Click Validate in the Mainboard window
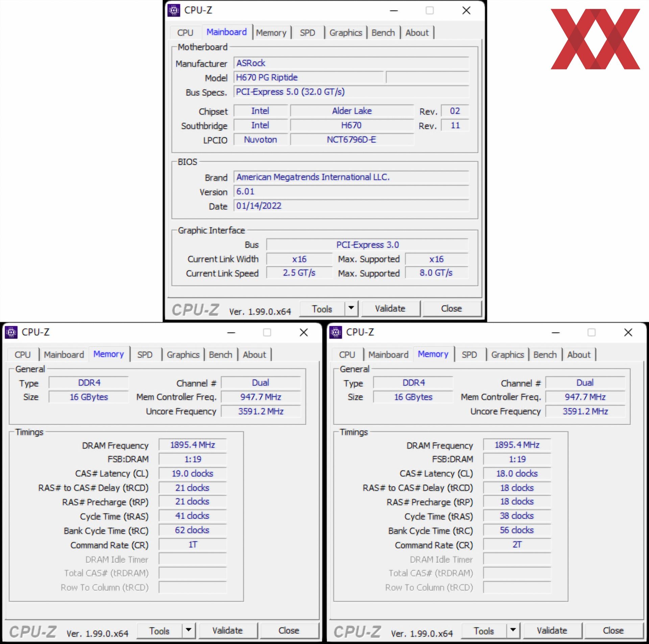 [x=390, y=308]
